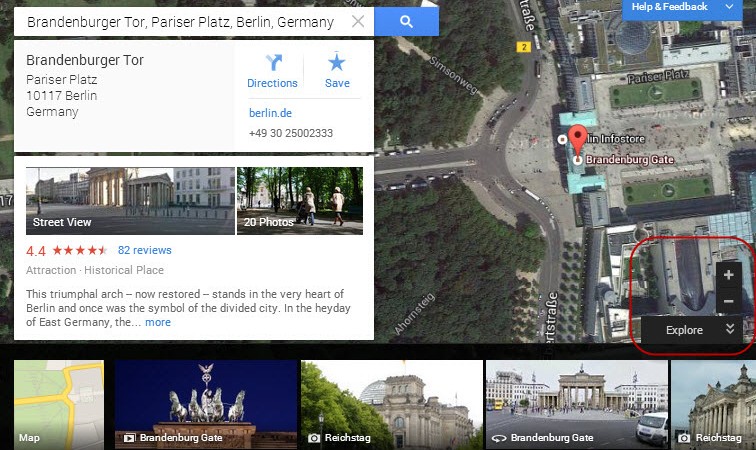Viewport: 756px width, 450px height.
Task: Click the 10117 Berlin address line
Action: (x=62, y=95)
